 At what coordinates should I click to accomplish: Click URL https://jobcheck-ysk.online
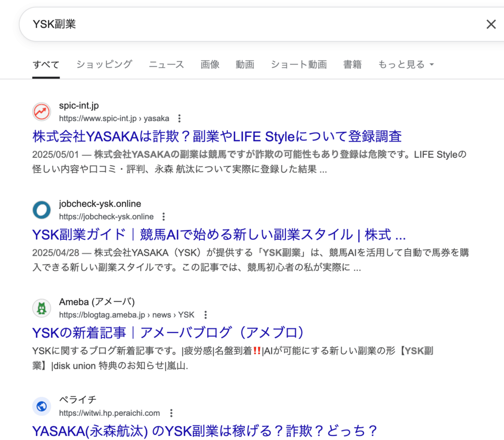(106, 217)
